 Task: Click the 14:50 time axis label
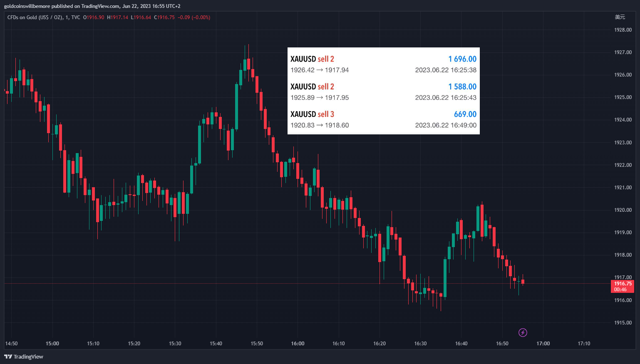point(11,343)
